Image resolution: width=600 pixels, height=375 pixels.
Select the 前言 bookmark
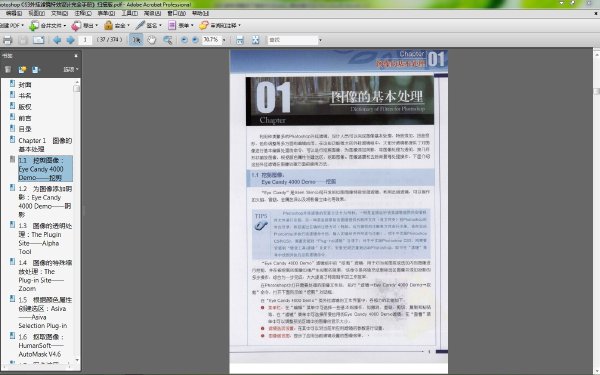tap(25, 118)
